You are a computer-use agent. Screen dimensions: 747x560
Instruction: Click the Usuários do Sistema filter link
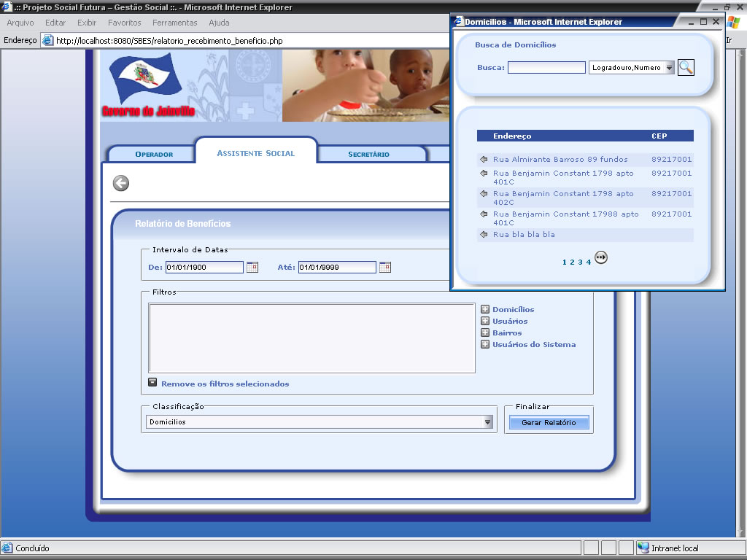pyautogui.click(x=534, y=345)
